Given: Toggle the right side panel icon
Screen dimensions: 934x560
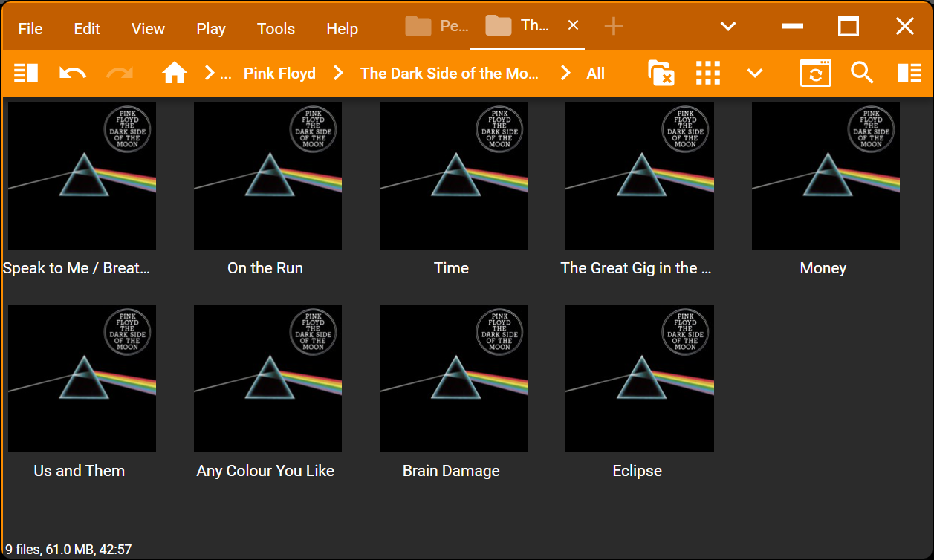Looking at the screenshot, I should [x=909, y=73].
